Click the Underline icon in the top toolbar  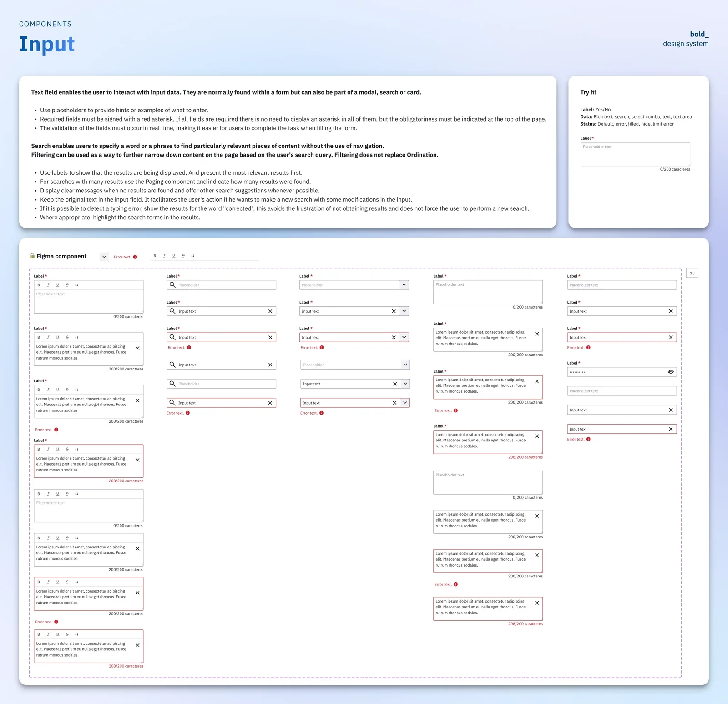pyautogui.click(x=173, y=256)
